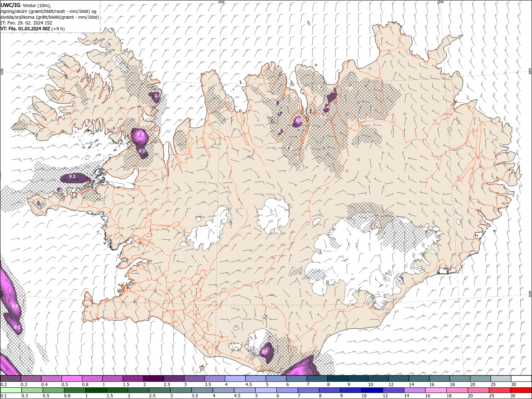Click the light lavender 4–4.5 snow legend swatch
This screenshot has width=532, height=399.
[235, 379]
